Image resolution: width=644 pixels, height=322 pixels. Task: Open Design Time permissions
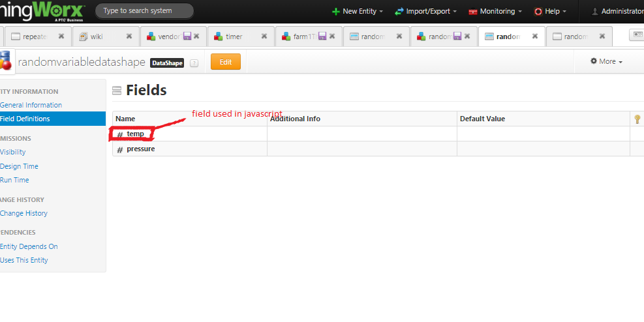[19, 166]
